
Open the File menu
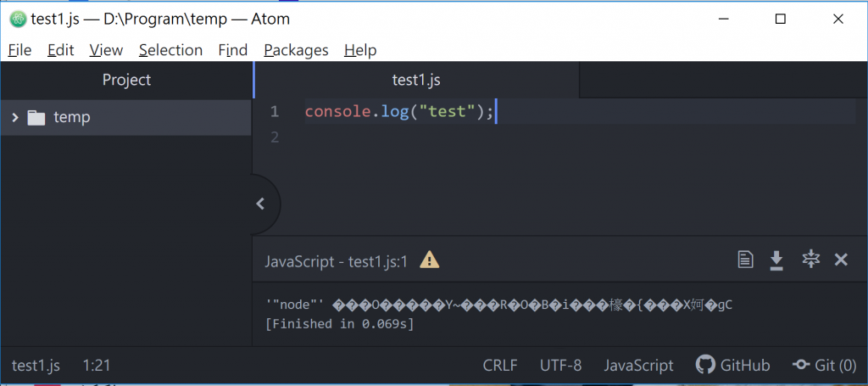[x=20, y=50]
